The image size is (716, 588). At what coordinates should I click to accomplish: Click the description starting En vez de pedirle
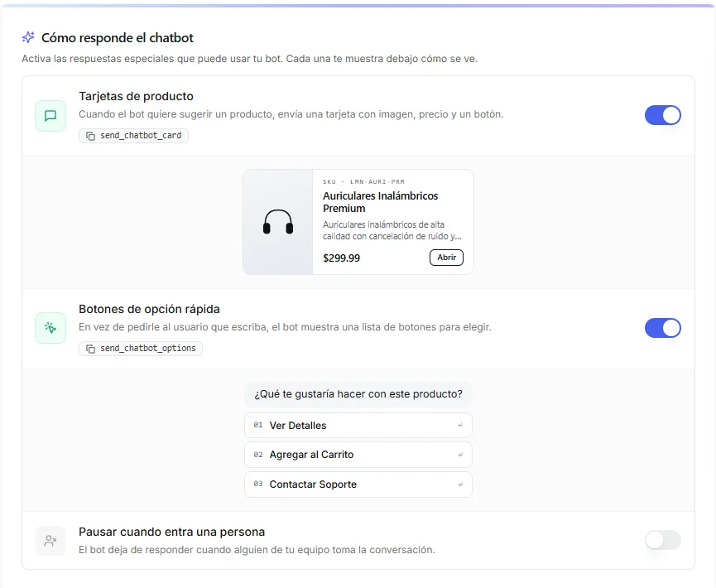tap(285, 327)
